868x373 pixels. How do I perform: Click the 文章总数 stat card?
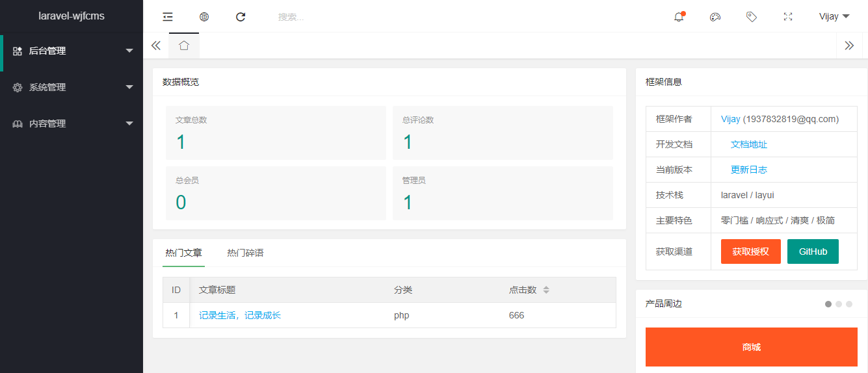276,133
